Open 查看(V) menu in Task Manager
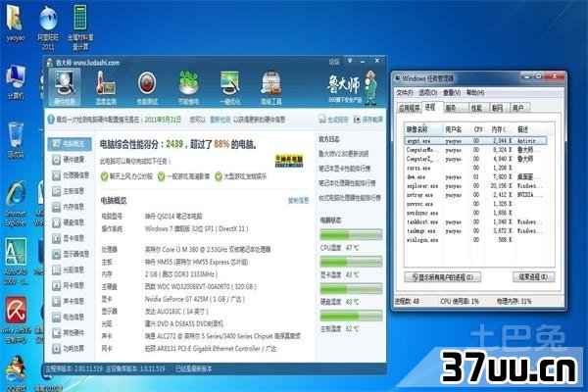This screenshot has width=588, height=392. 452,92
